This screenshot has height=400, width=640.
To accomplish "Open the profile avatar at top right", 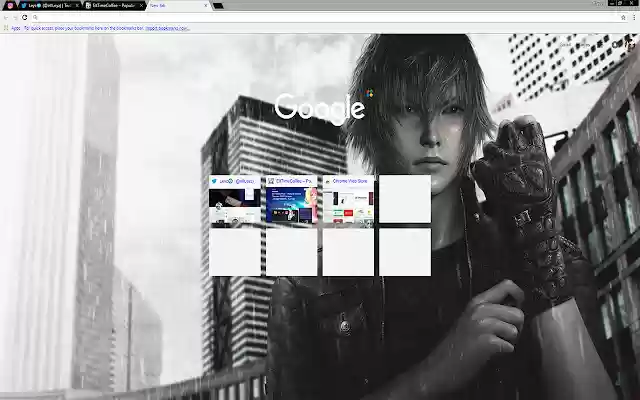I will tap(631, 45).
